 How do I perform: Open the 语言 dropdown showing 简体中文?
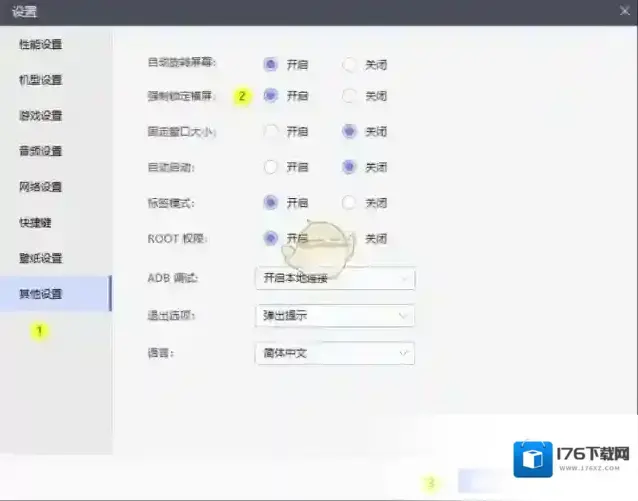coord(335,353)
